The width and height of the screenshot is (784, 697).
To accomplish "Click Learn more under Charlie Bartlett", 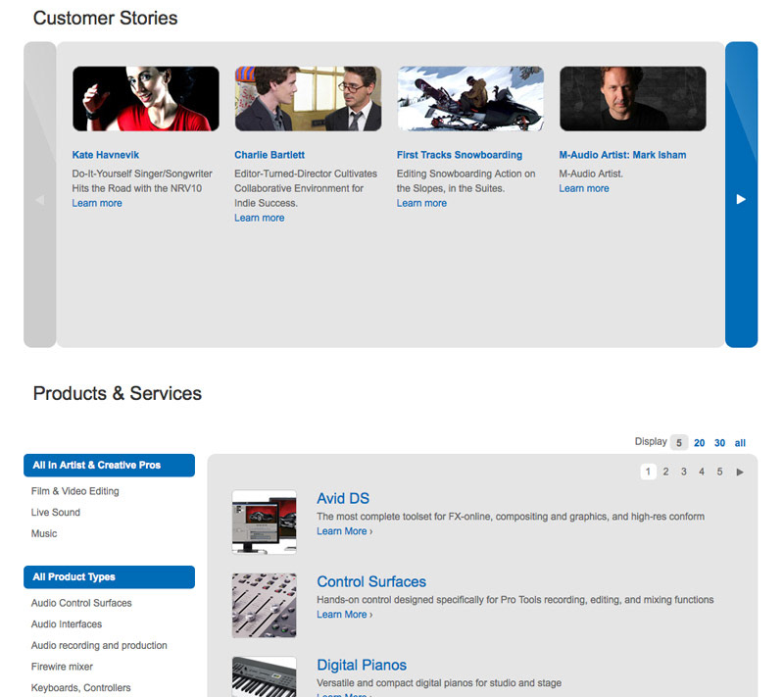I will tap(260, 218).
